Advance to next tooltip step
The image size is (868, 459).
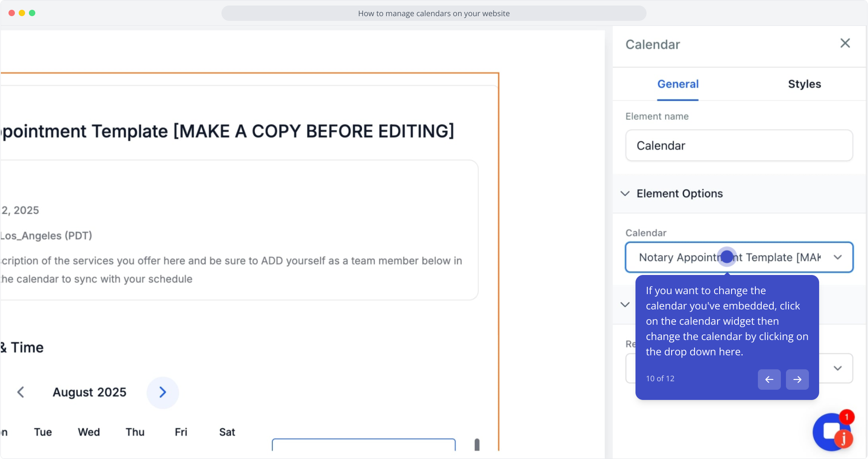(797, 379)
